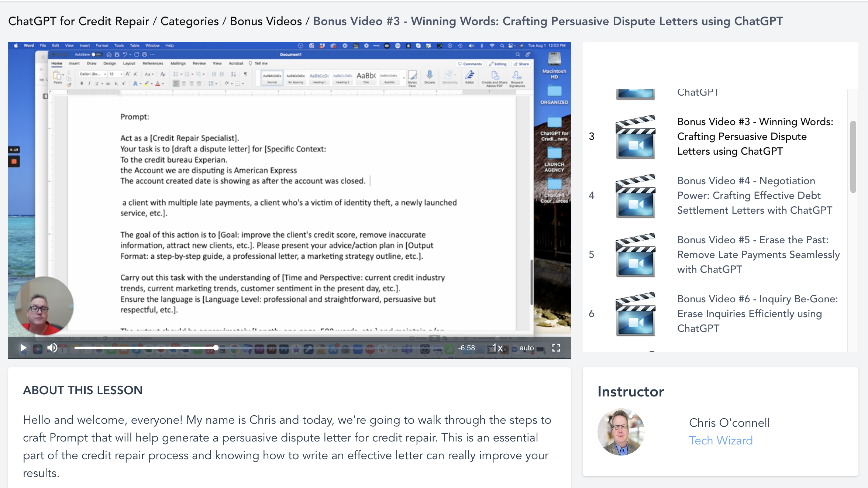Open Bonus Video #5 Erase the Past lesson
The width and height of the screenshot is (868, 488).
click(758, 254)
